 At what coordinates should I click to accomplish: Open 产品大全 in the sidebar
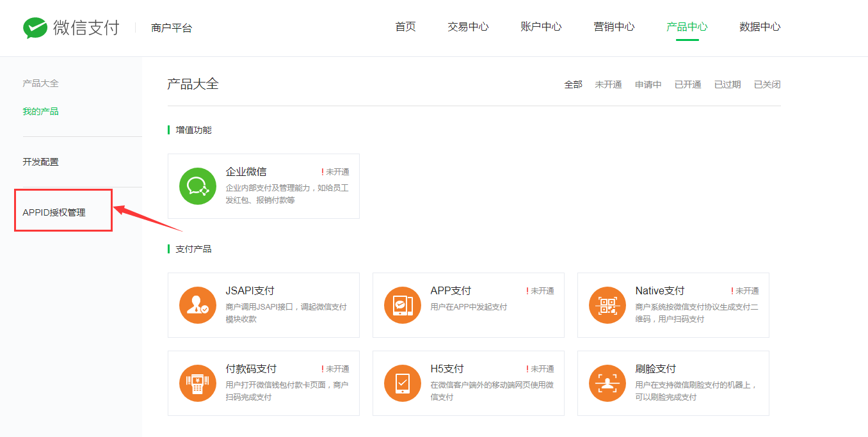40,83
